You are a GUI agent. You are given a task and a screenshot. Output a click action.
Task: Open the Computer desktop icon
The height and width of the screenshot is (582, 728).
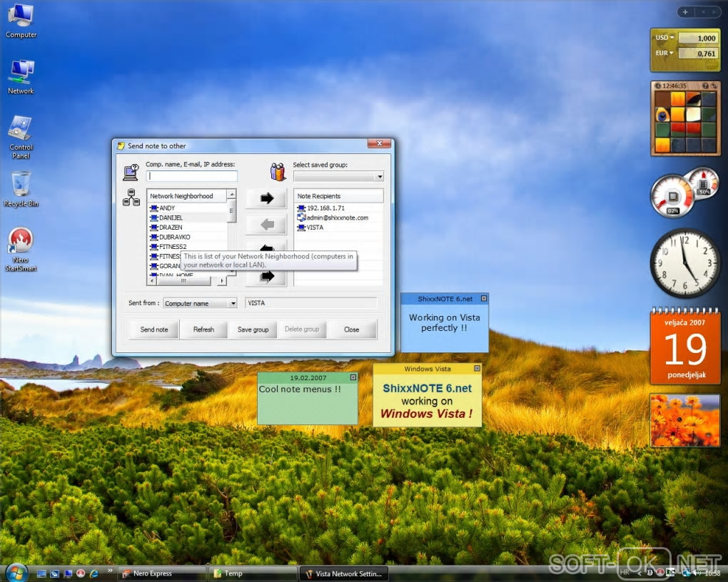(21, 21)
